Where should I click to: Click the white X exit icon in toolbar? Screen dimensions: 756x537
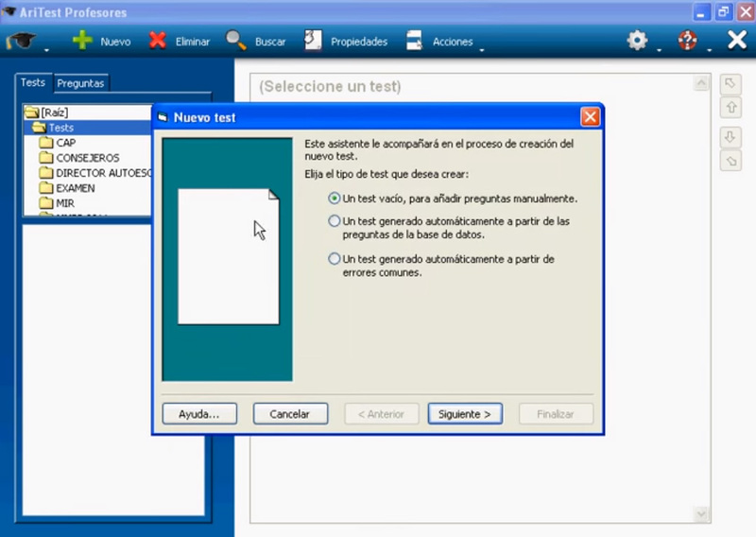click(737, 40)
